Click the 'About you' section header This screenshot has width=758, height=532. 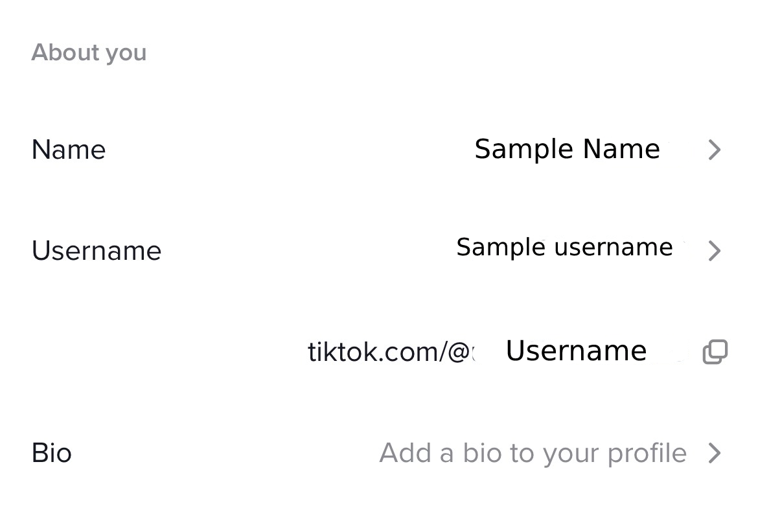pyautogui.click(x=89, y=52)
